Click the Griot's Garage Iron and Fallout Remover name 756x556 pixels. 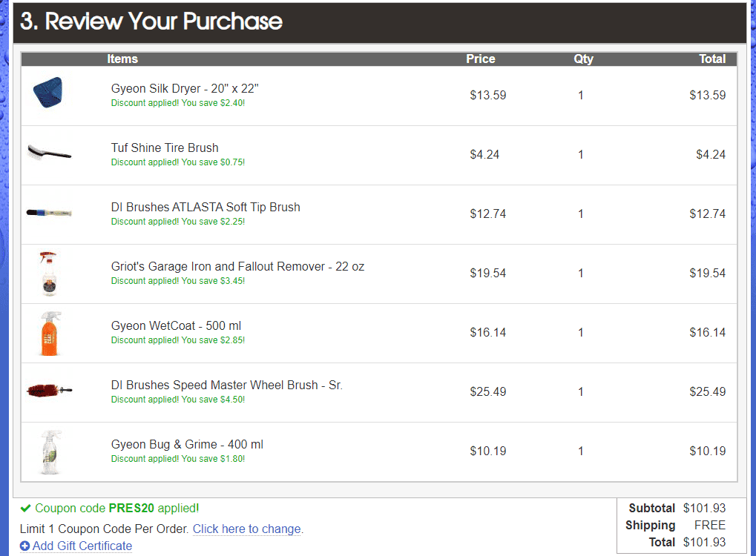pos(237,266)
